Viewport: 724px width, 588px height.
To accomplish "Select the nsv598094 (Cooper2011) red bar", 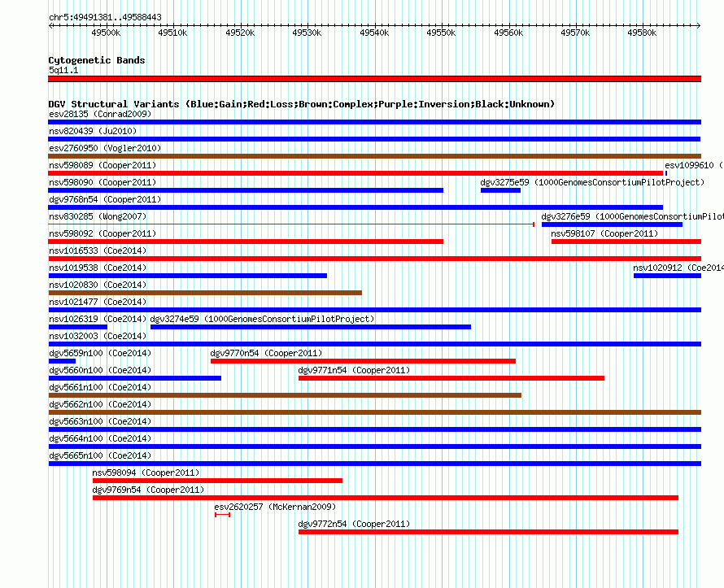I will coord(217,481).
